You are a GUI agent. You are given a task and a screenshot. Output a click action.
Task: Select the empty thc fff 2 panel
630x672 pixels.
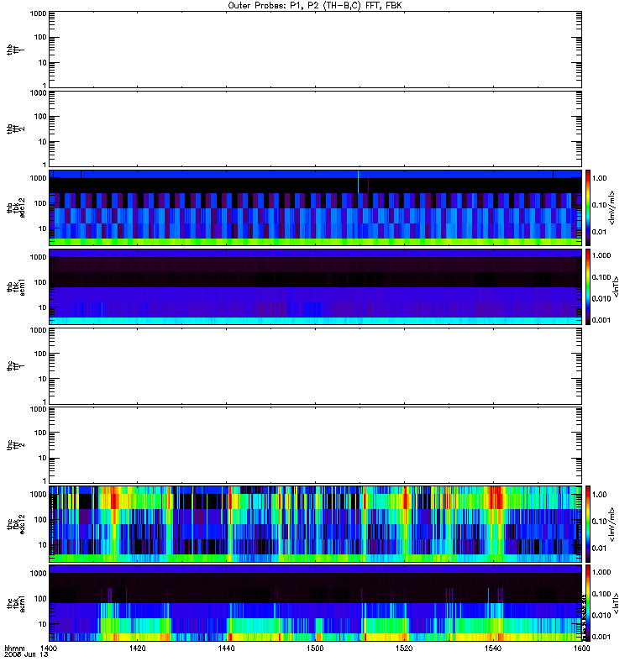tap(315, 445)
